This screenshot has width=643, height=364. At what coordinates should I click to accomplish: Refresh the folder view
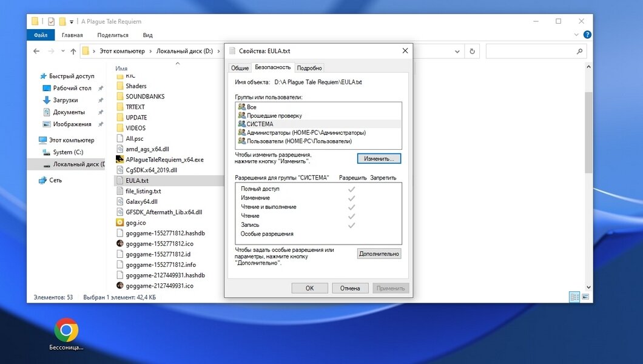tap(472, 51)
